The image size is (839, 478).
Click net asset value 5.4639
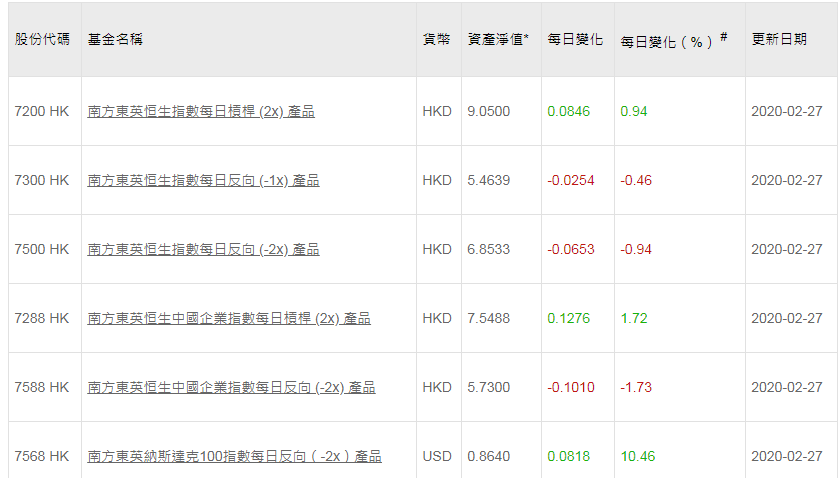pos(489,180)
